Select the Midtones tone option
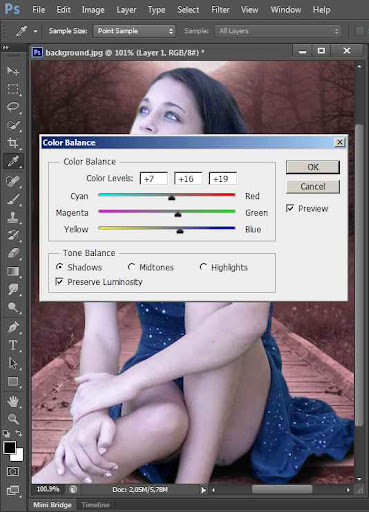Viewport: 369px width, 512px height. click(x=131, y=267)
